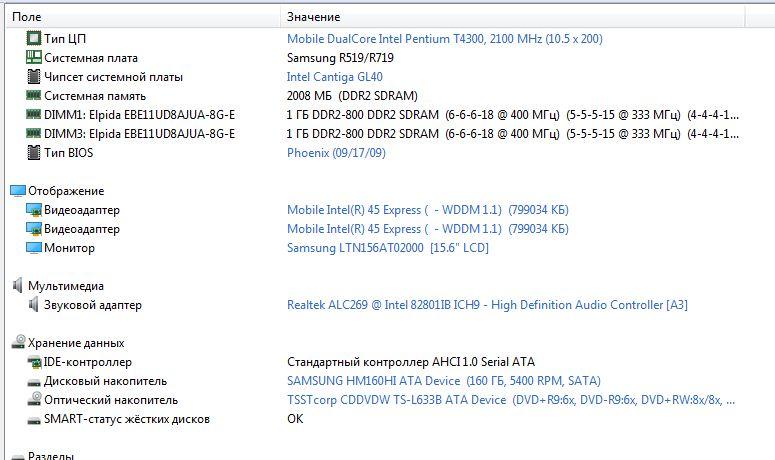
Task: Select the SMART-статус жёстких дисков row
Action: click(x=127, y=419)
